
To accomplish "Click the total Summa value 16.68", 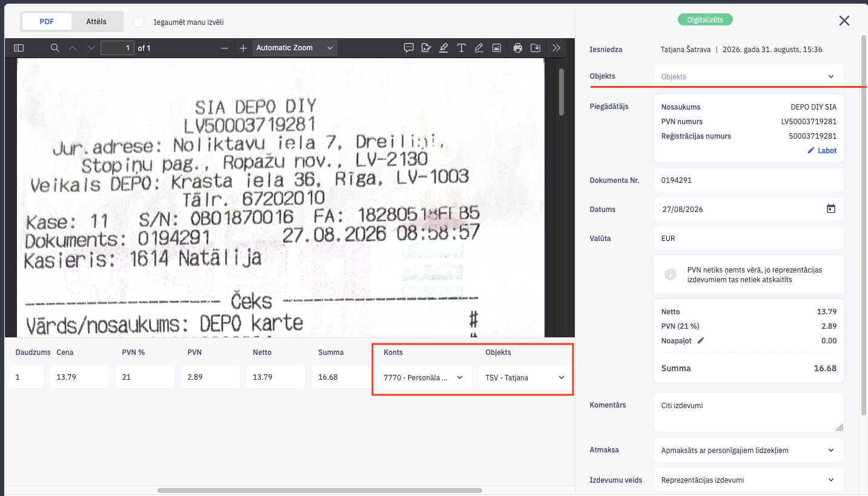I will tap(826, 368).
